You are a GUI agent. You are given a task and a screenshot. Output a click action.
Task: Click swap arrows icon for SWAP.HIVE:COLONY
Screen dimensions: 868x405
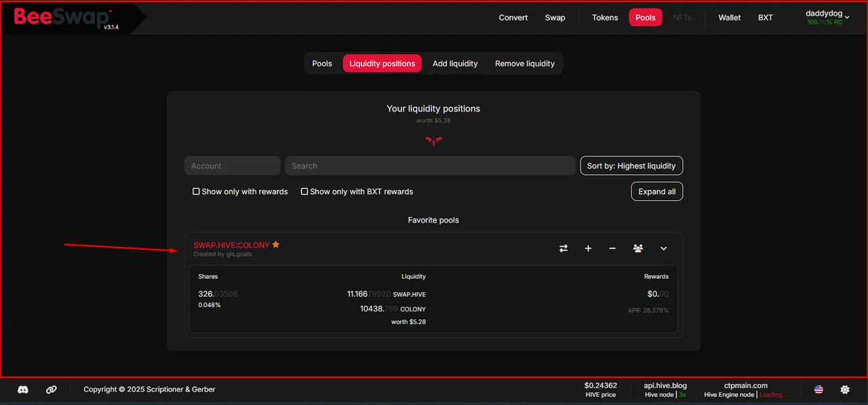coord(564,248)
